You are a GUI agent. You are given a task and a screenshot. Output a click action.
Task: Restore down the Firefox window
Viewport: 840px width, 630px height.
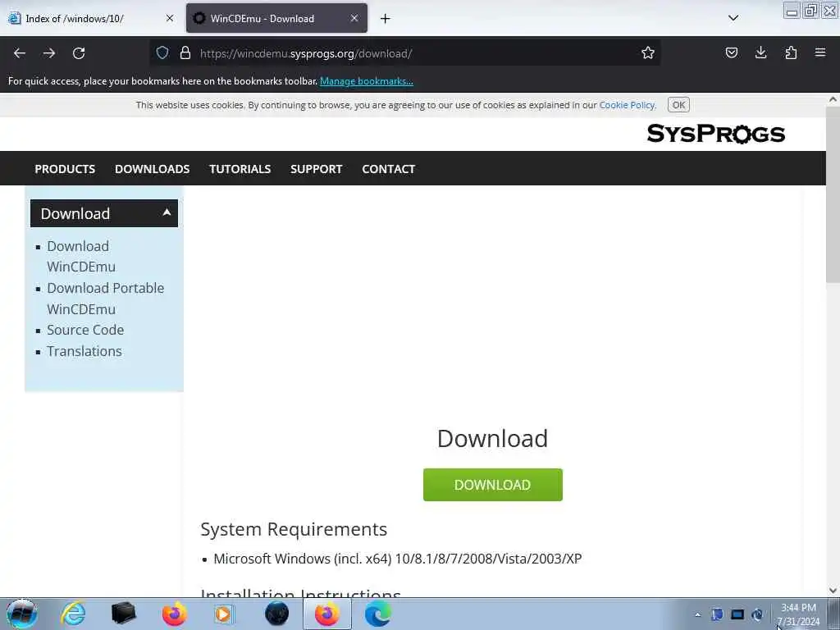click(810, 10)
